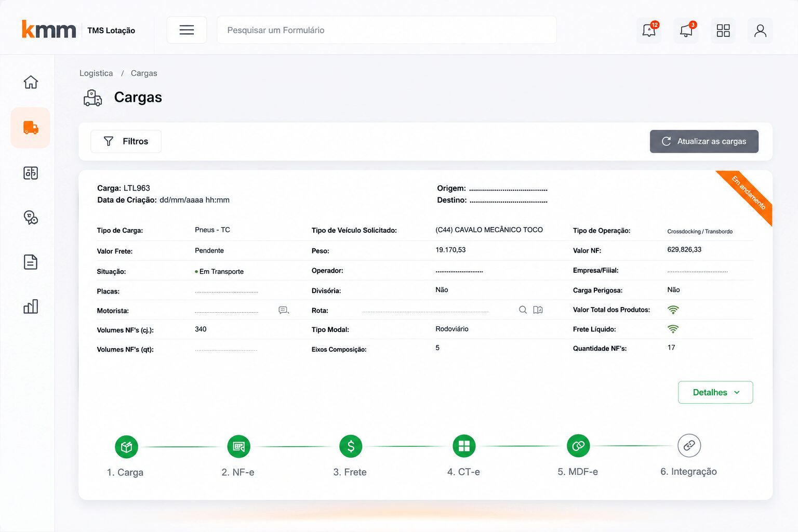Viewport: 798px width, 532px height.
Task: Expand the Detalhes dropdown
Action: (715, 392)
